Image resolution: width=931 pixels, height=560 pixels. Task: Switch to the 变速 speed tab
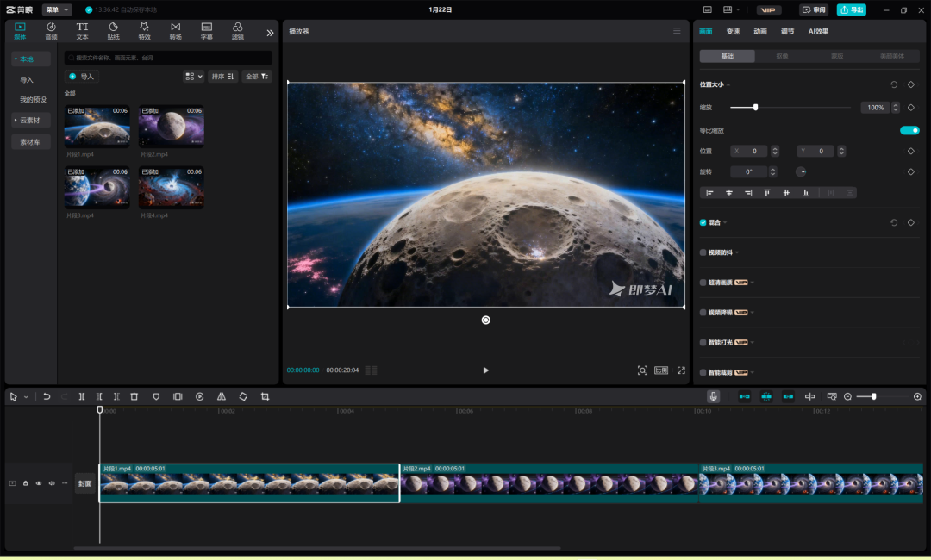(x=733, y=31)
